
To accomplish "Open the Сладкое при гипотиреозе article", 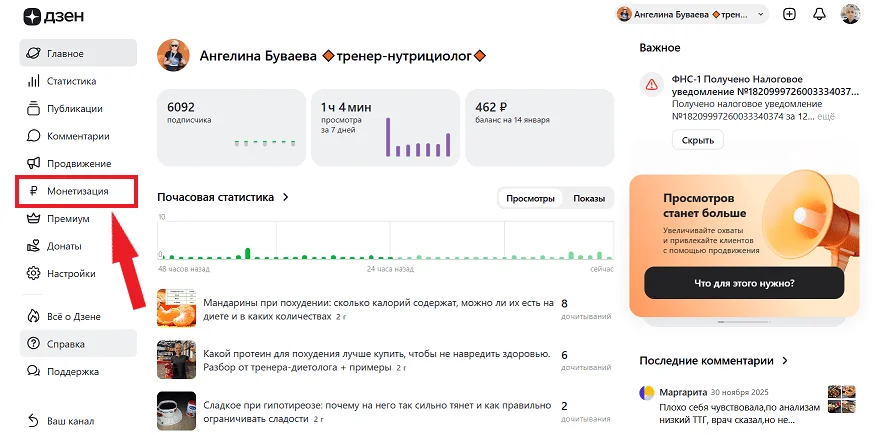I will point(377,412).
